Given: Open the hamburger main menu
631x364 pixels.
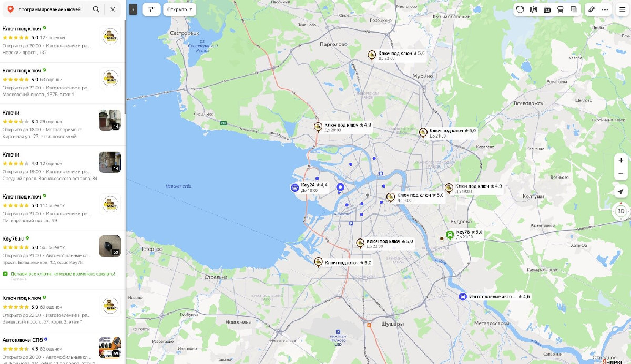Looking at the screenshot, I should click(x=622, y=9).
